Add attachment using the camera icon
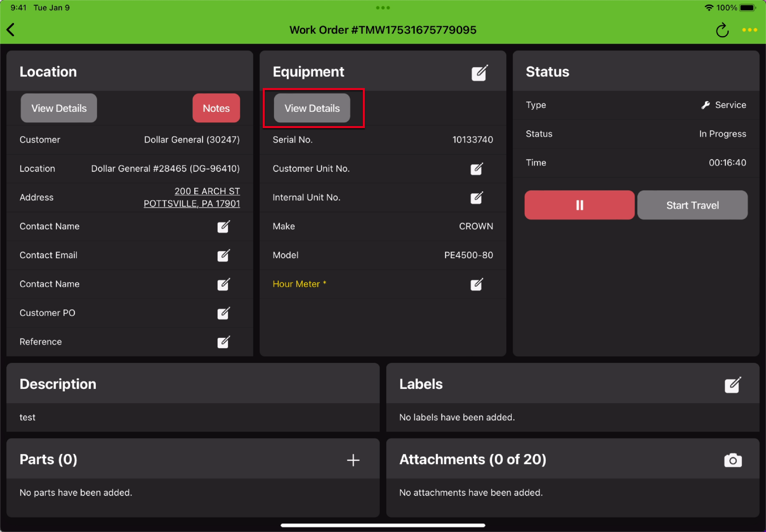 732,460
